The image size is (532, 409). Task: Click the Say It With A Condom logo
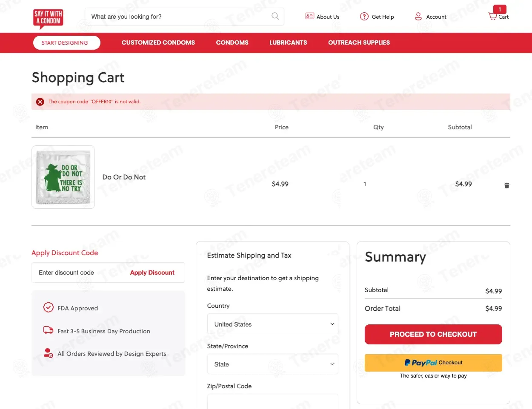(x=48, y=19)
